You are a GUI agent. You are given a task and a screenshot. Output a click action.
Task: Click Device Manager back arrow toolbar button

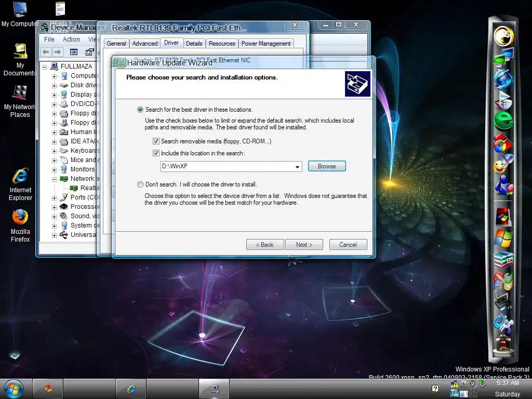click(46, 52)
